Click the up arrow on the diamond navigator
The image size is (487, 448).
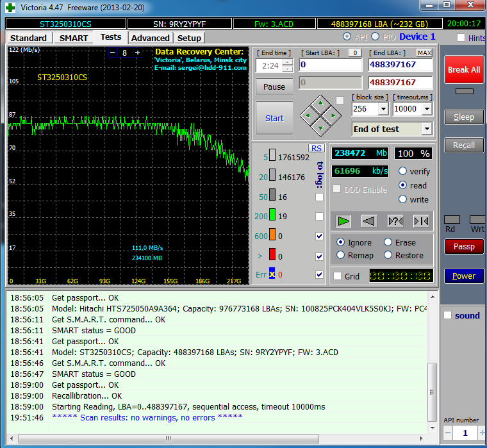[321, 104]
